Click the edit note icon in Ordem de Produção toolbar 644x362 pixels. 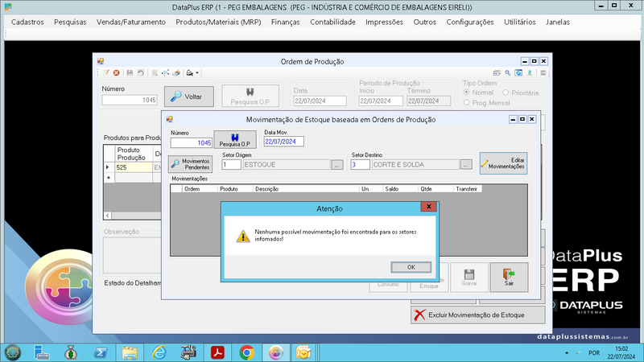click(106, 72)
